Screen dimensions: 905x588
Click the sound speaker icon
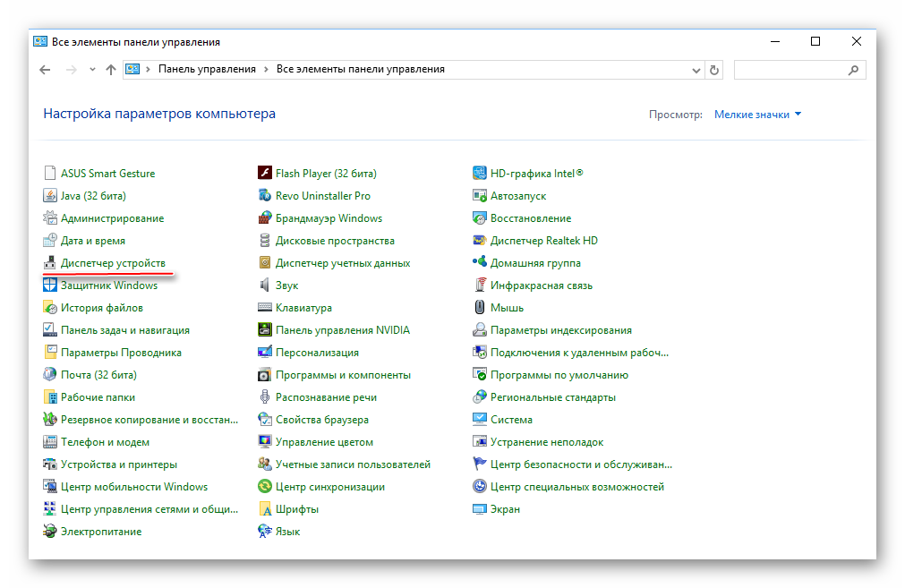pos(265,285)
